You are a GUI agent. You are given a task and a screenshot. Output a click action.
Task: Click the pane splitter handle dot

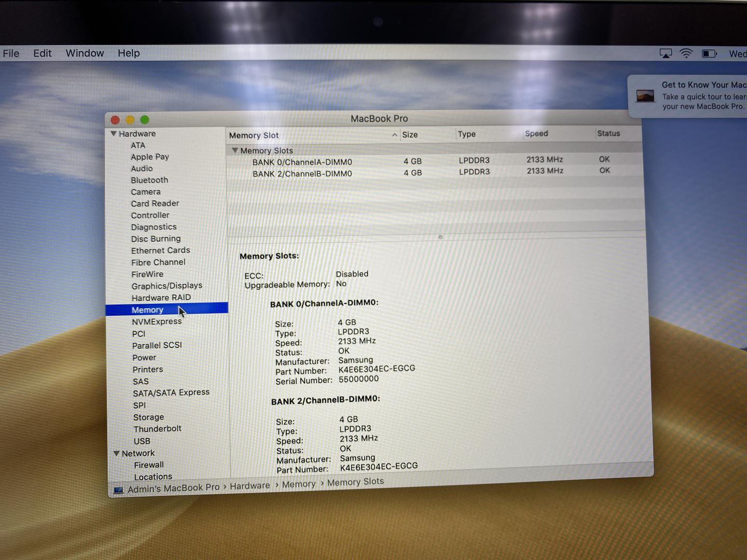click(440, 237)
